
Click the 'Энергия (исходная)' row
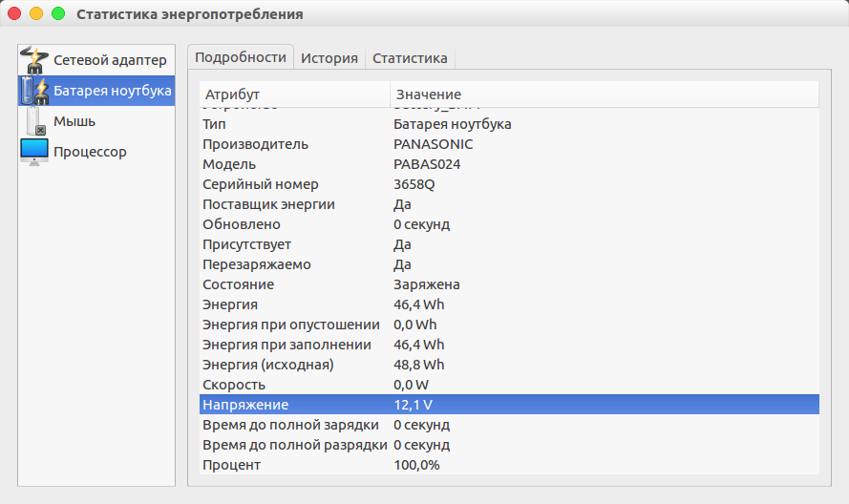pos(509,365)
